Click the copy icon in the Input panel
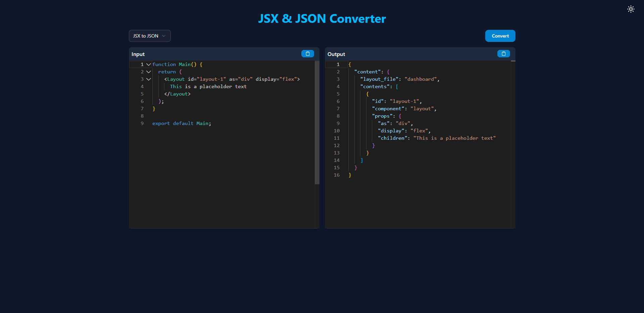 click(307, 54)
